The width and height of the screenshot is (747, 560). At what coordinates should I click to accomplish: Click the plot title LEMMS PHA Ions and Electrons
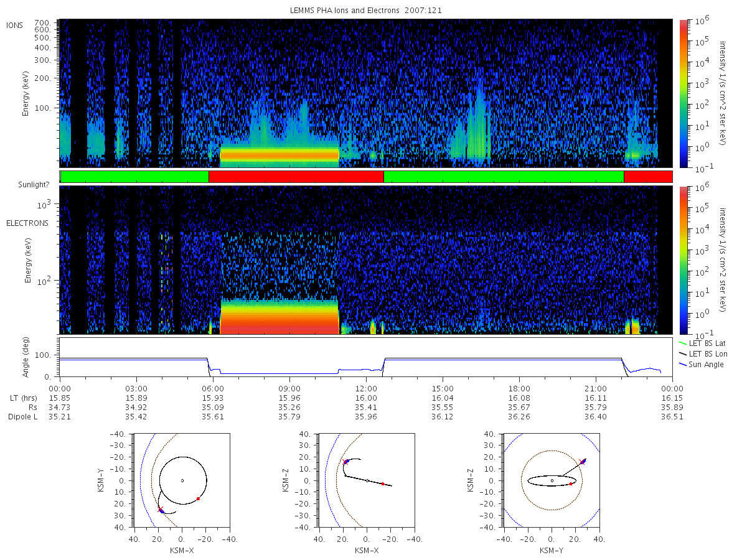pyautogui.click(x=366, y=11)
